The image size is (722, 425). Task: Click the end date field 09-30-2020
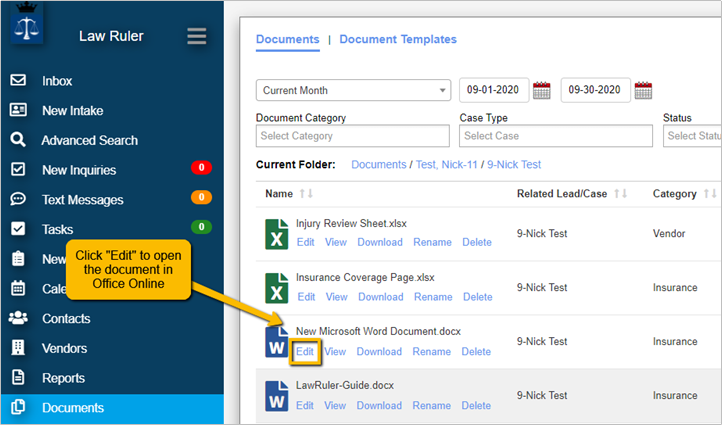595,90
